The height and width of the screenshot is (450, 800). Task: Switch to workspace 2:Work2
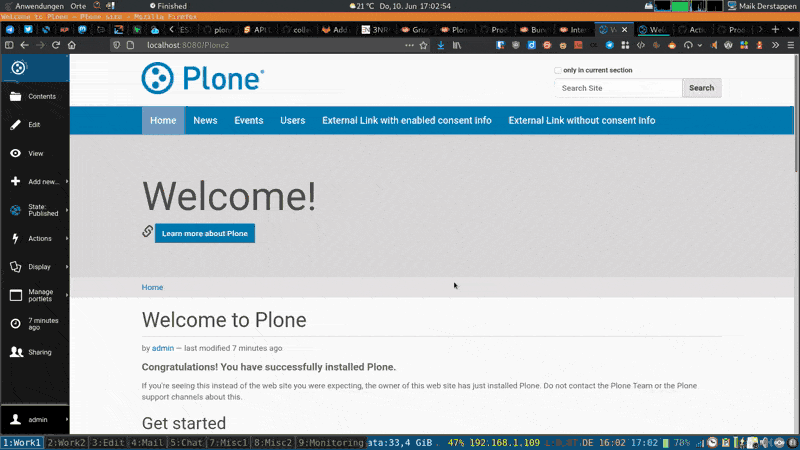(x=66, y=443)
